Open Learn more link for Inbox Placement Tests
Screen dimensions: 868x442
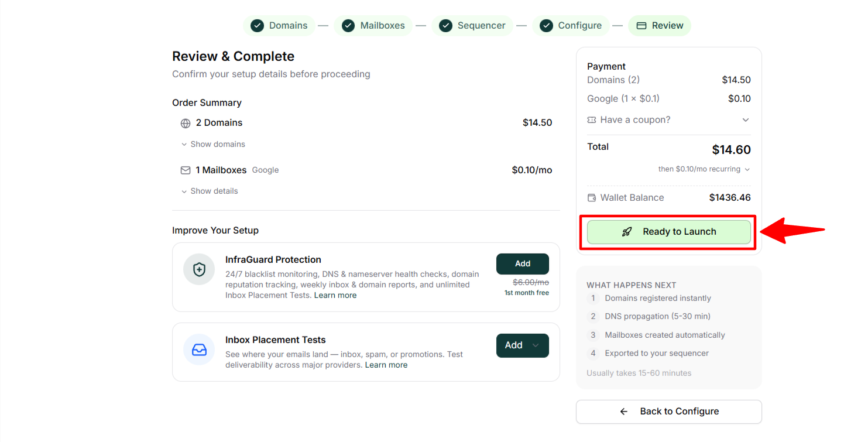(386, 365)
